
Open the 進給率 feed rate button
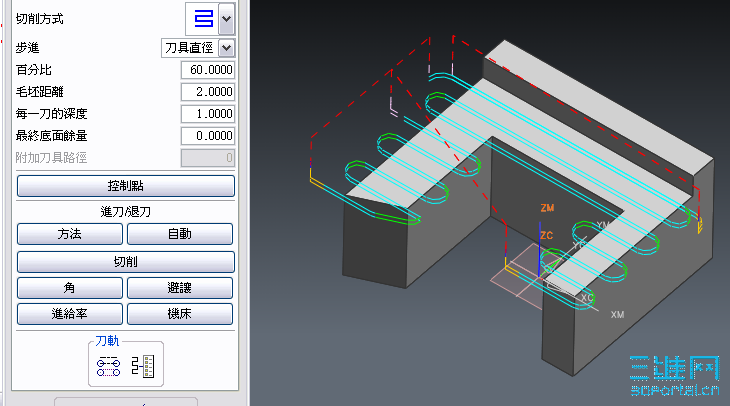pyautogui.click(x=70, y=314)
